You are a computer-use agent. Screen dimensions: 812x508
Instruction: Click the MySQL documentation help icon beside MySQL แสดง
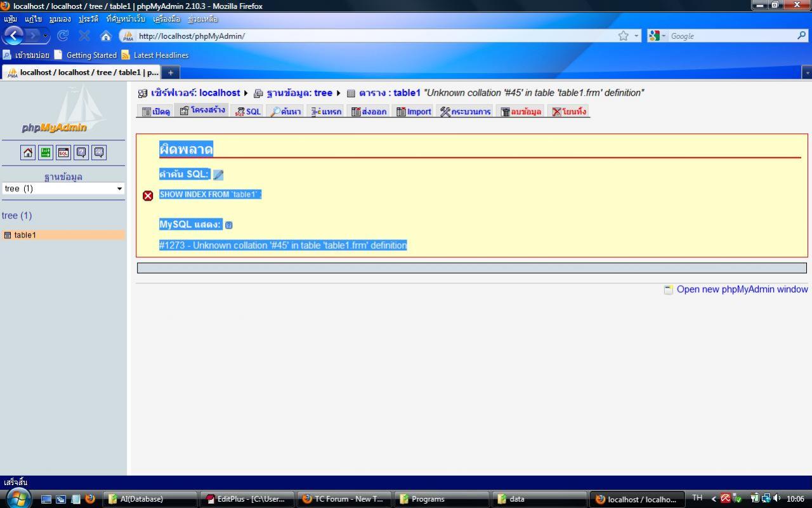pos(229,225)
